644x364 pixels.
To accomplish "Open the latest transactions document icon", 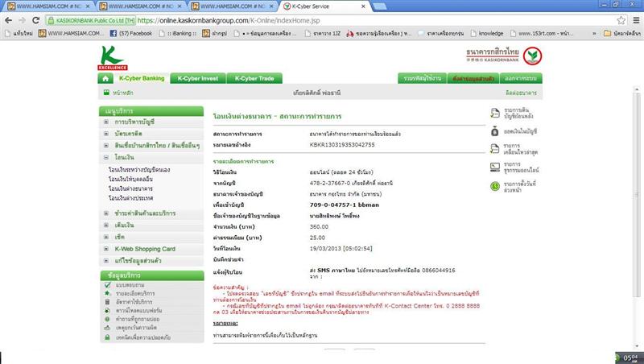I will point(495,149).
